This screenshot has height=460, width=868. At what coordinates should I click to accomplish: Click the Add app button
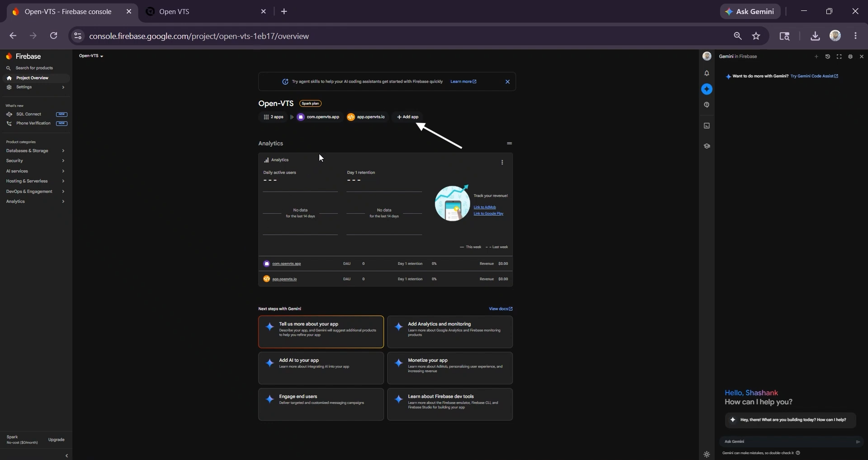click(408, 117)
